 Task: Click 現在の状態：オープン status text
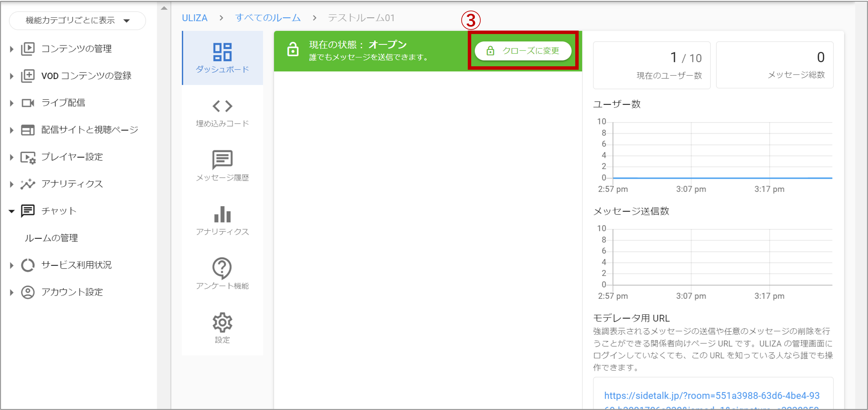click(x=358, y=45)
